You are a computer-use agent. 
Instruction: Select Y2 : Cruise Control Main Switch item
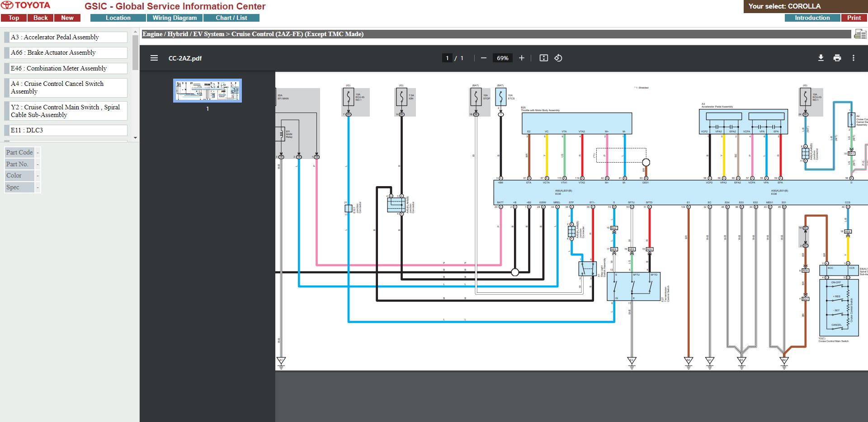point(66,111)
